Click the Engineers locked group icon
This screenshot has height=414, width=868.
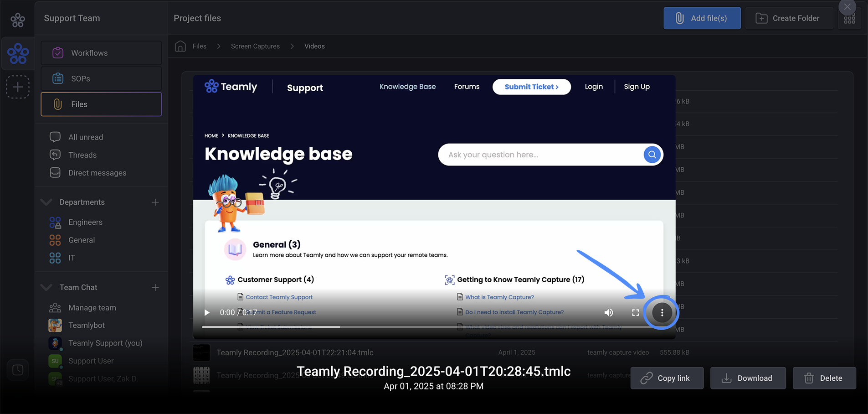pos(55,222)
